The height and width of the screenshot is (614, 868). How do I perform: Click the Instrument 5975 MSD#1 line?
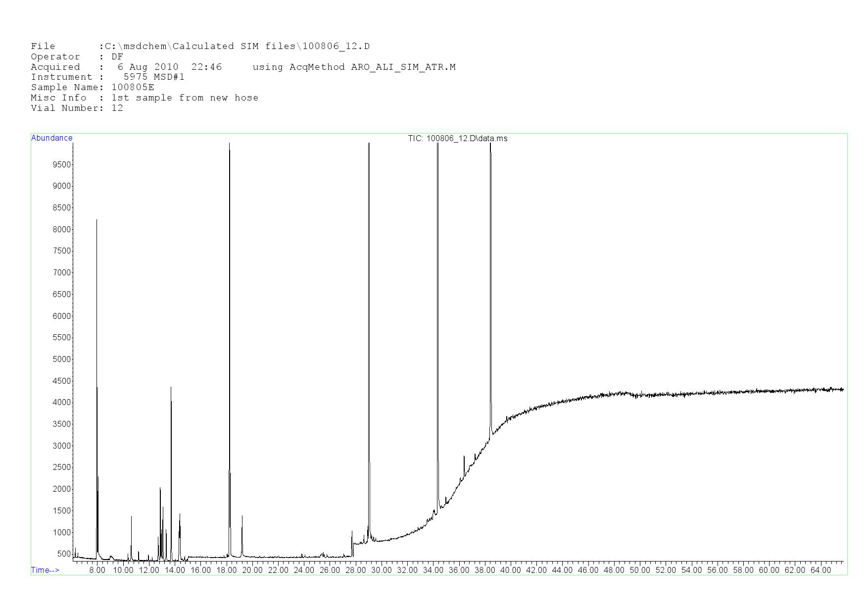coord(107,77)
